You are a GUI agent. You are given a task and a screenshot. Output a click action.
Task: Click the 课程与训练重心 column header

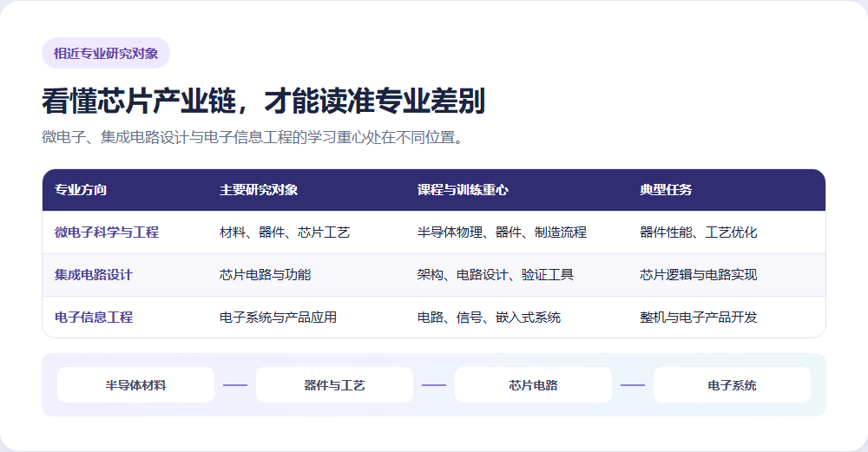(x=463, y=190)
